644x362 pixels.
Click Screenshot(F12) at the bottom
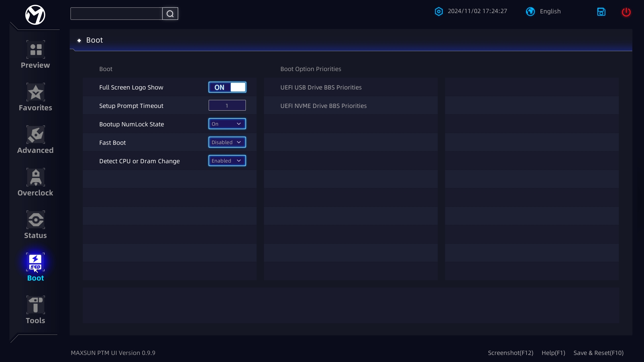point(511,353)
